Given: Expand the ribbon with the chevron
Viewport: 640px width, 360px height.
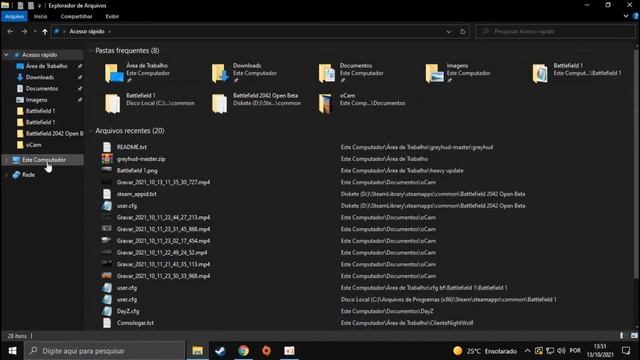Looking at the screenshot, I should 626,16.
